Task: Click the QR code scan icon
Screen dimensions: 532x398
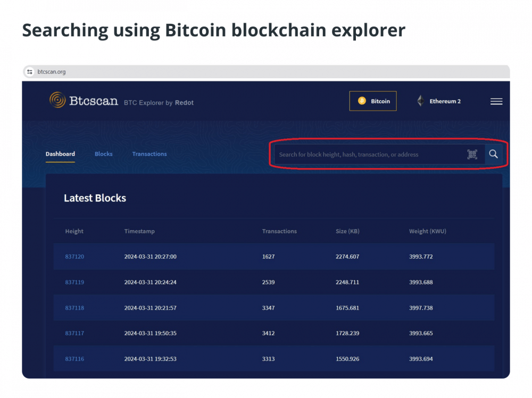Action: pyautogui.click(x=472, y=154)
